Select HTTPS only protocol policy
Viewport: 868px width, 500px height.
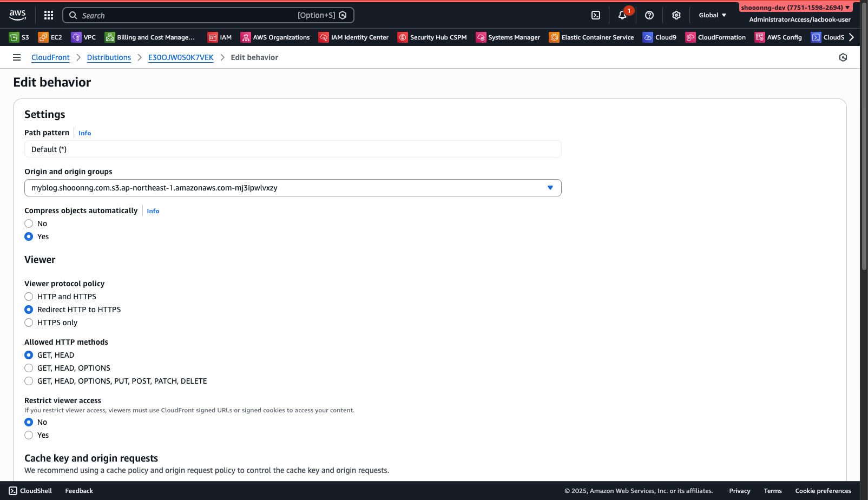29,323
